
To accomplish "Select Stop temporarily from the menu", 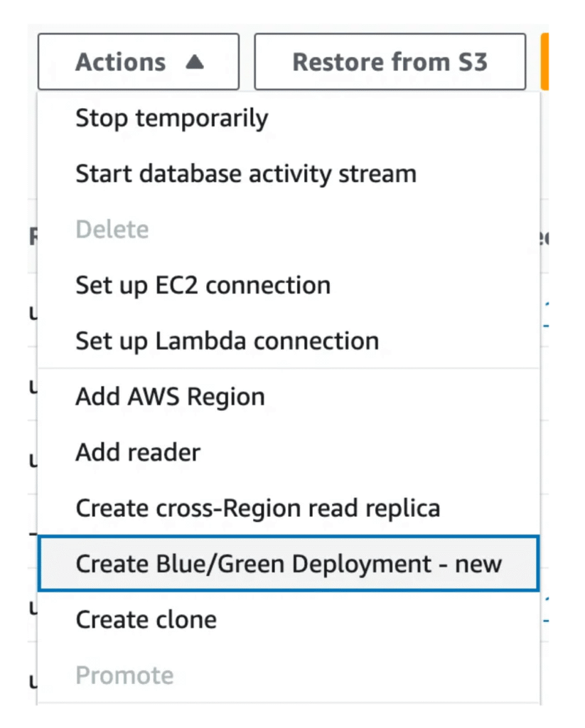I will click(171, 118).
